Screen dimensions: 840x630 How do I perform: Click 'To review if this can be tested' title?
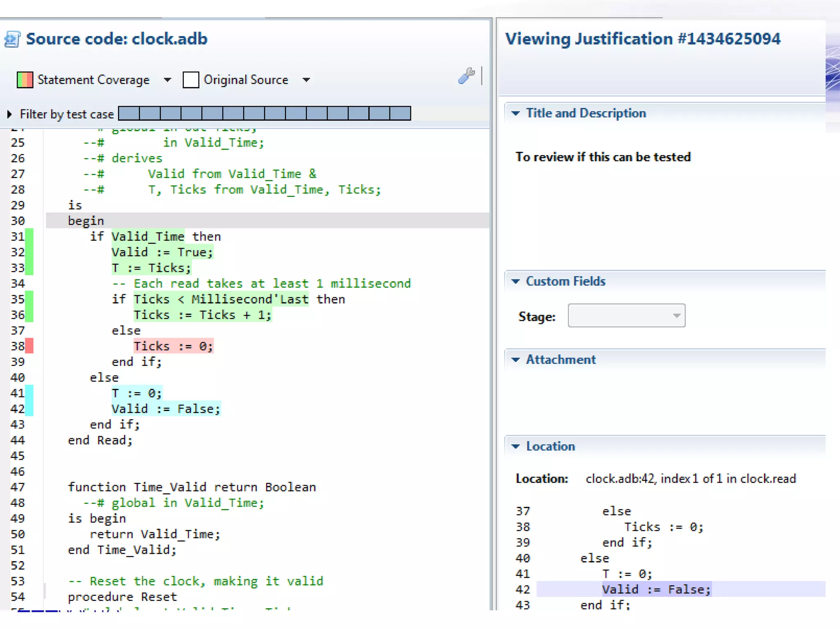[x=603, y=157]
